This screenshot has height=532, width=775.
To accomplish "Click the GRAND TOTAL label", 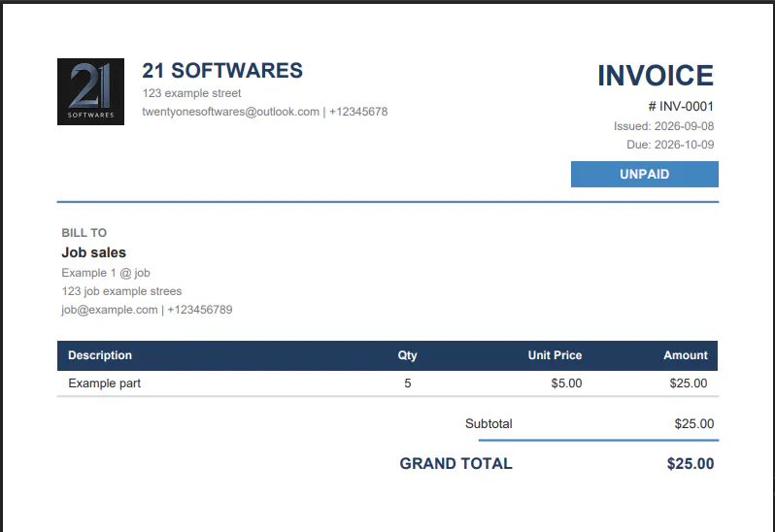I will [456, 464].
